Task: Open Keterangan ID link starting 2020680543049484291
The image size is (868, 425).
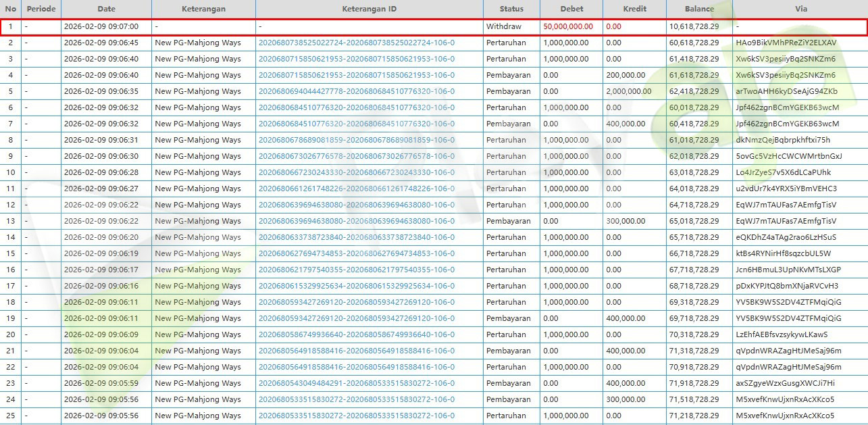Action: [357, 383]
